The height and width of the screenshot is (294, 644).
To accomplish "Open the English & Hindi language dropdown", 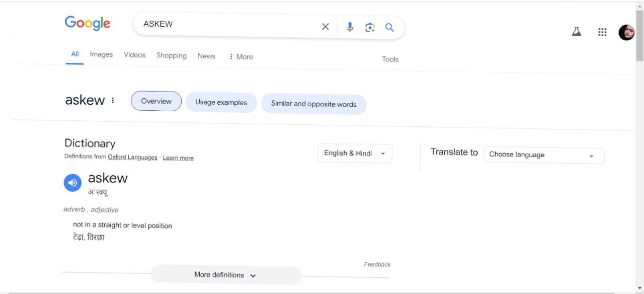I will click(355, 153).
